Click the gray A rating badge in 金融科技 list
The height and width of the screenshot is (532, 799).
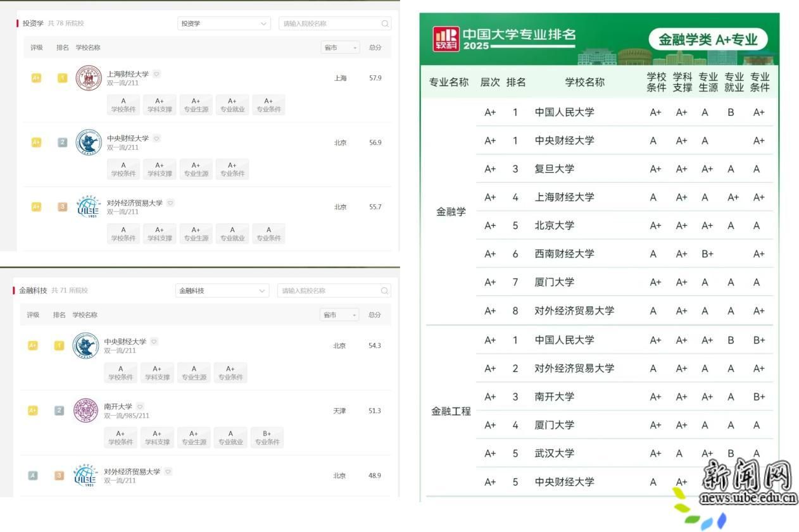[x=33, y=475]
